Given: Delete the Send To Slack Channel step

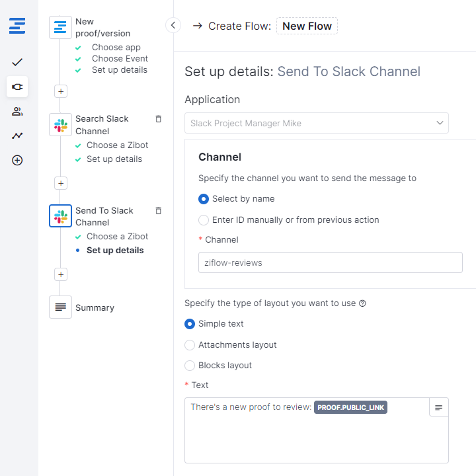Looking at the screenshot, I should click(x=158, y=211).
